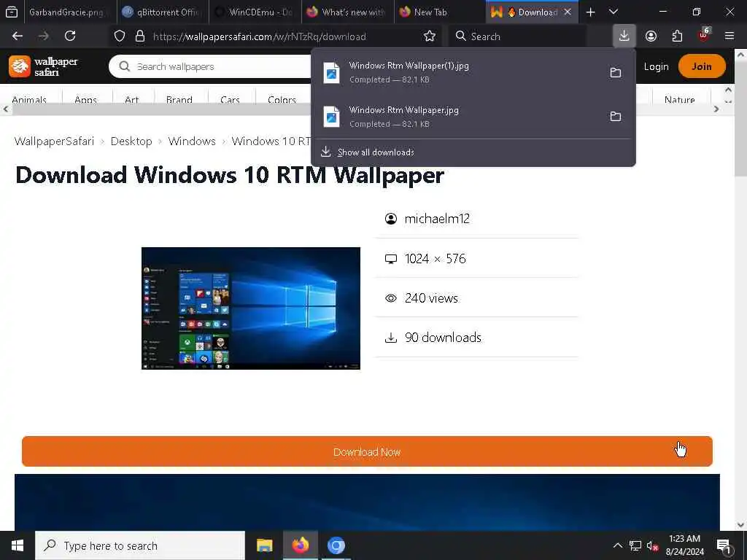Switch to qBittorrent Official tab

[x=163, y=12]
